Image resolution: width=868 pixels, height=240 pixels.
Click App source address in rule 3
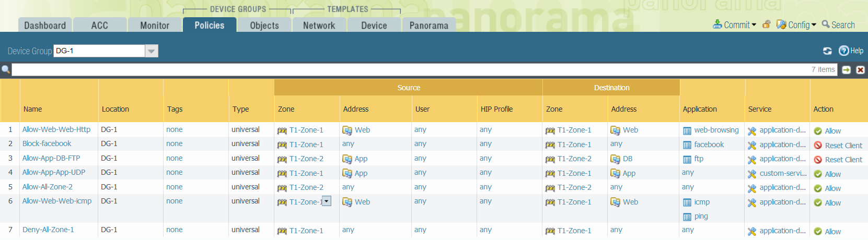pyautogui.click(x=361, y=159)
